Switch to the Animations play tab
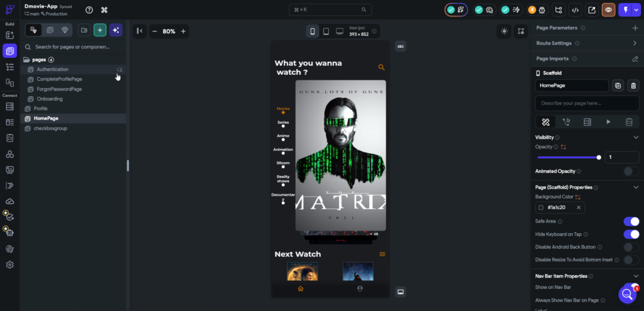 (608, 121)
